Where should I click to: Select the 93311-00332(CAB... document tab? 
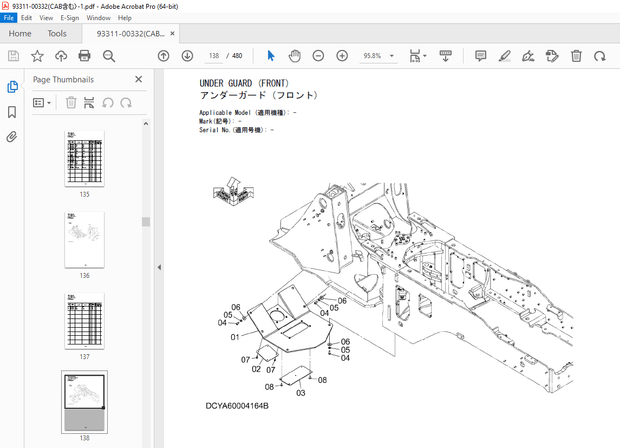click(130, 34)
